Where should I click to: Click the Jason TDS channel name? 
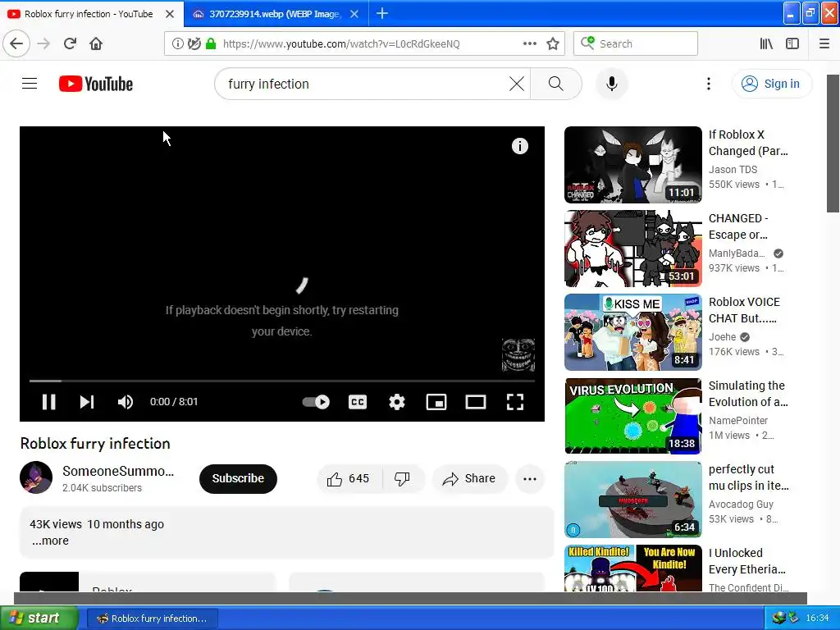733,169
